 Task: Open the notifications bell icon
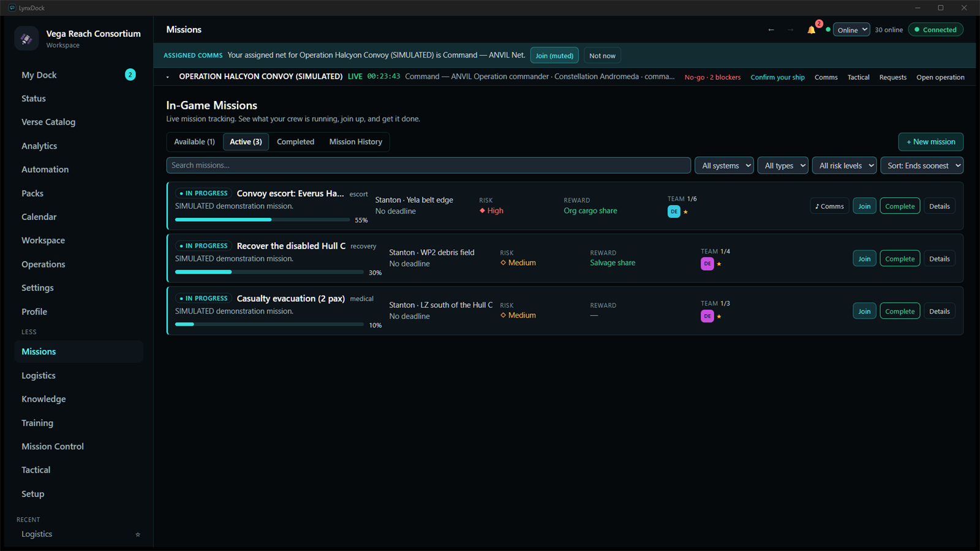[x=812, y=30]
